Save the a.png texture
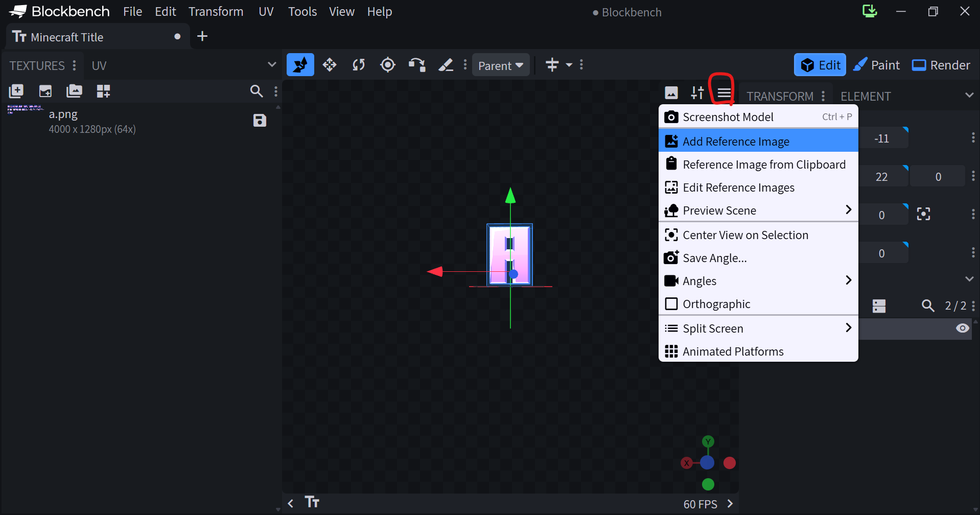This screenshot has height=515, width=980. tap(260, 121)
